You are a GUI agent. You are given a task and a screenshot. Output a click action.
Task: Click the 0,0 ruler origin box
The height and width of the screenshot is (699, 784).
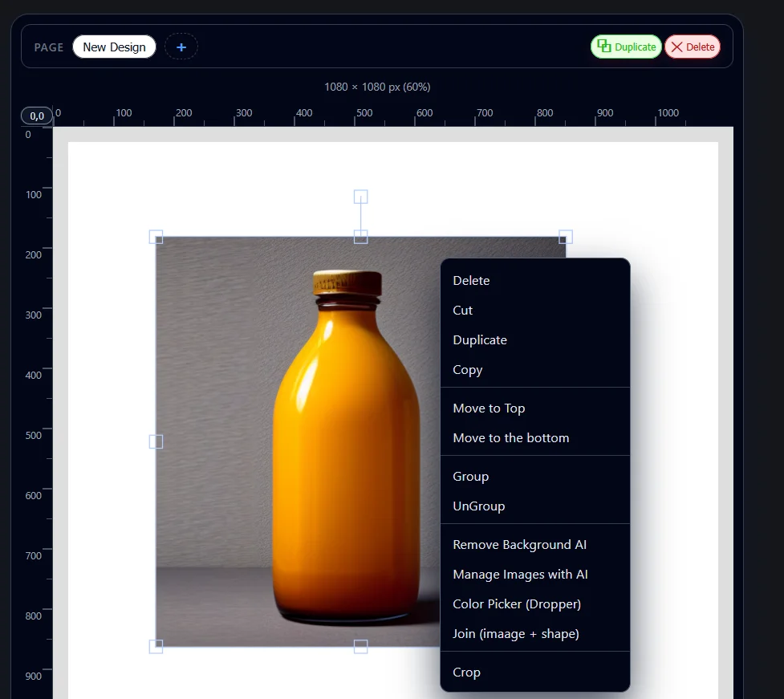(x=36, y=116)
